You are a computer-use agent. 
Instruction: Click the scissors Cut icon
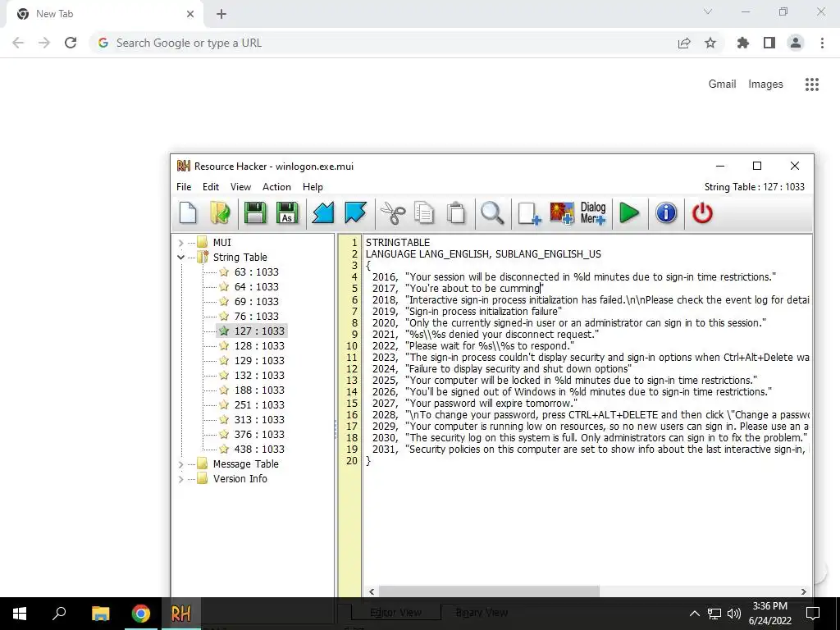(x=393, y=213)
